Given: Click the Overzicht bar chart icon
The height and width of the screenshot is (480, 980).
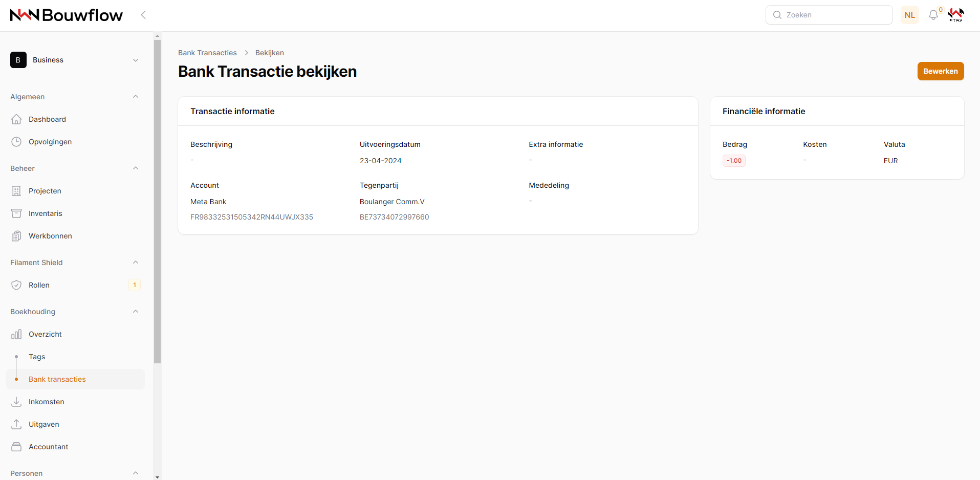Looking at the screenshot, I should coord(16,334).
